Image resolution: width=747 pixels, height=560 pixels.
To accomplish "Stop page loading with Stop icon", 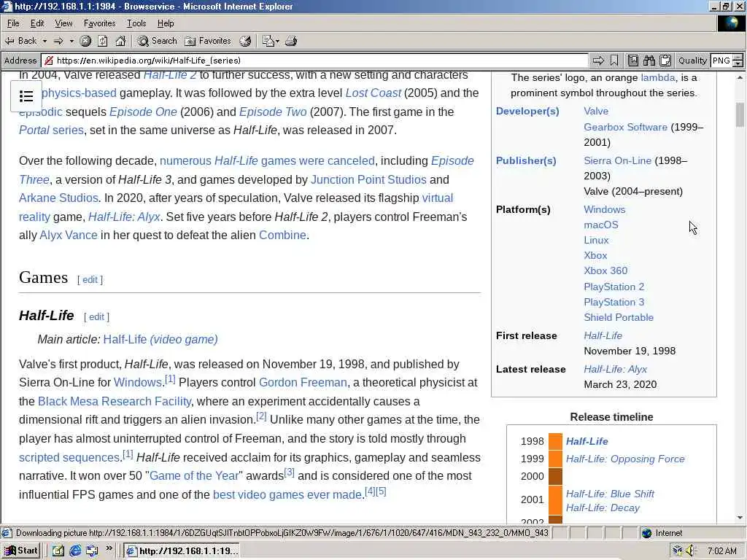I will pos(85,41).
